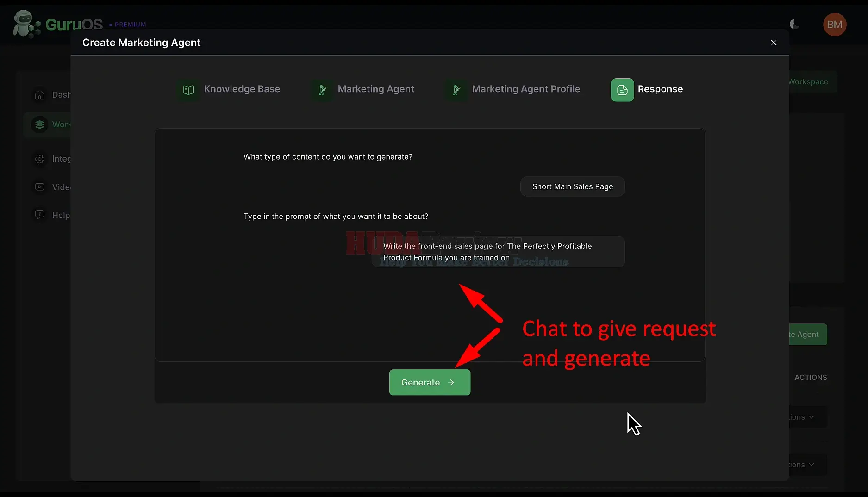Open the BM user avatar menu
The image size is (868, 497).
click(x=834, y=24)
